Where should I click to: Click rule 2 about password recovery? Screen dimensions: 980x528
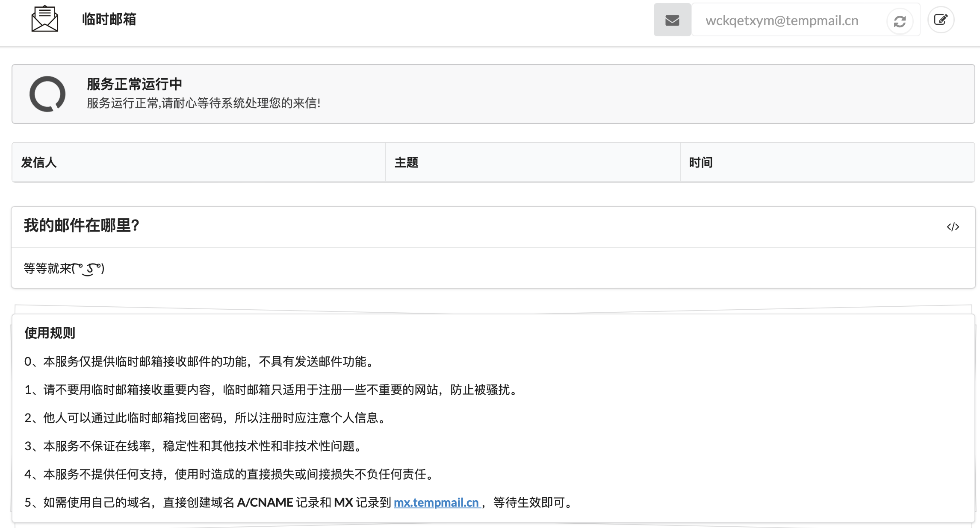click(x=205, y=418)
